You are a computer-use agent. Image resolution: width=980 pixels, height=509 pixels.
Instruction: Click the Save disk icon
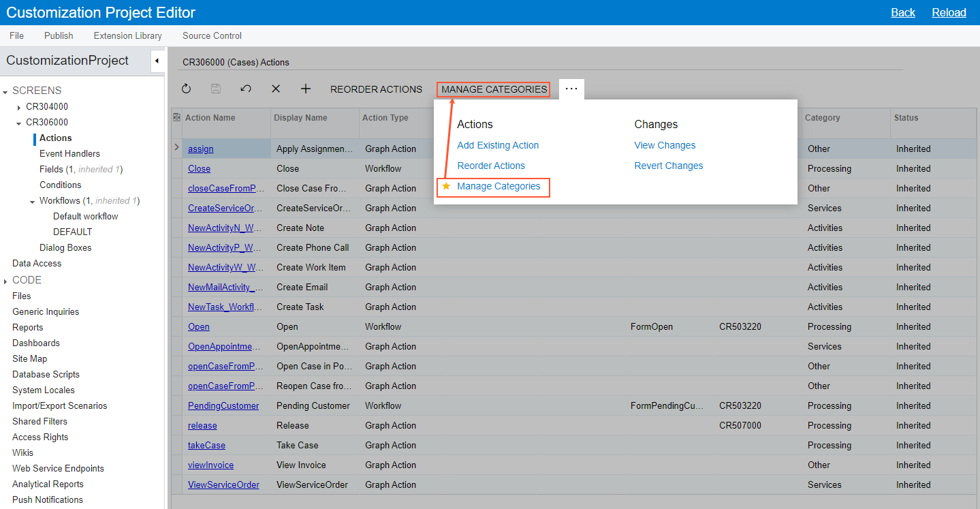216,89
